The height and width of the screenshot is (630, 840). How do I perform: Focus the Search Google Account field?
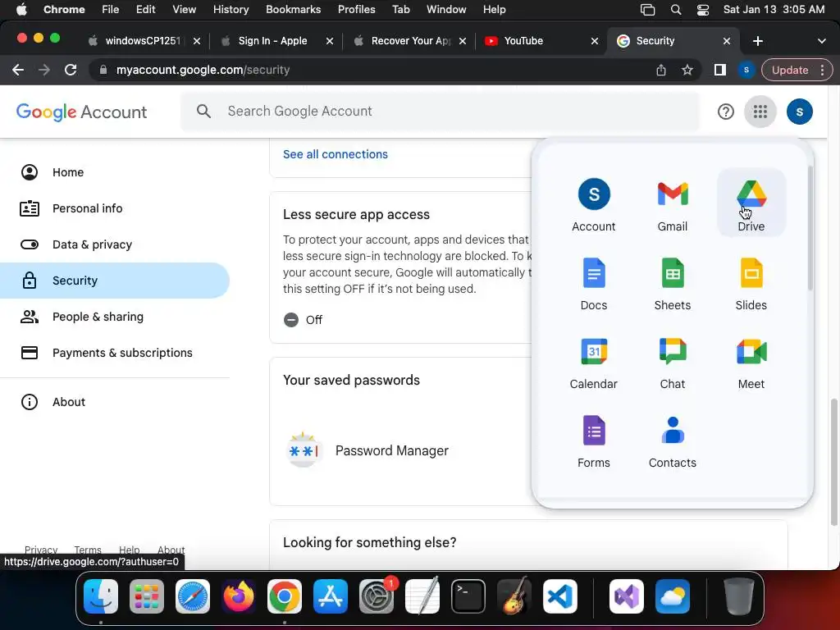click(x=440, y=111)
